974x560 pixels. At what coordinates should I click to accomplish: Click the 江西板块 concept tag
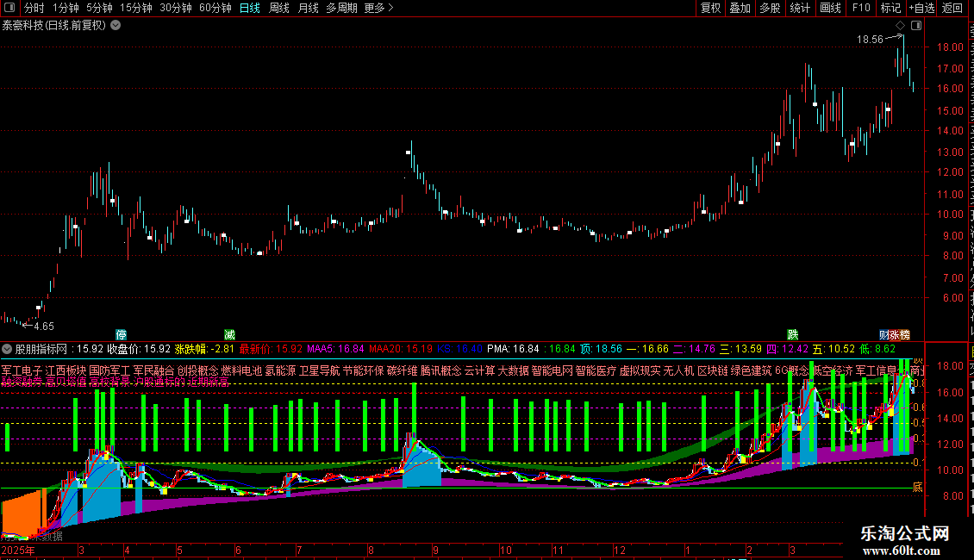(x=66, y=370)
